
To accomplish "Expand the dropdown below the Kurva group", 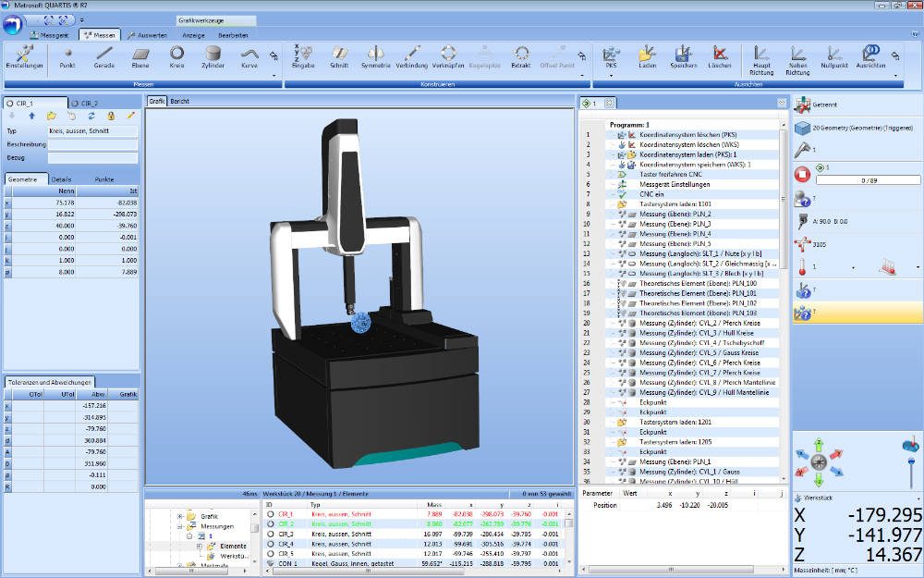I will [274, 76].
